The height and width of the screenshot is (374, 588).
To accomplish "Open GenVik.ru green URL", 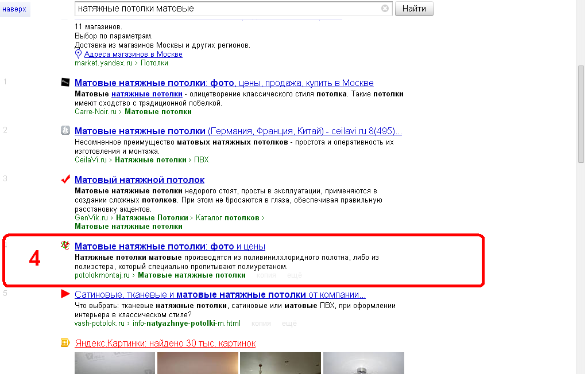I will 91,218.
